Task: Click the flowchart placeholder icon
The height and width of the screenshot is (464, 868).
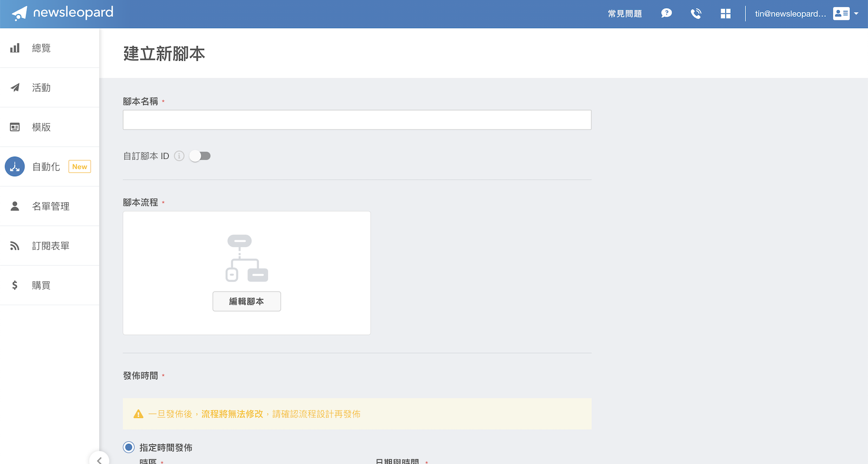Action: pyautogui.click(x=247, y=258)
